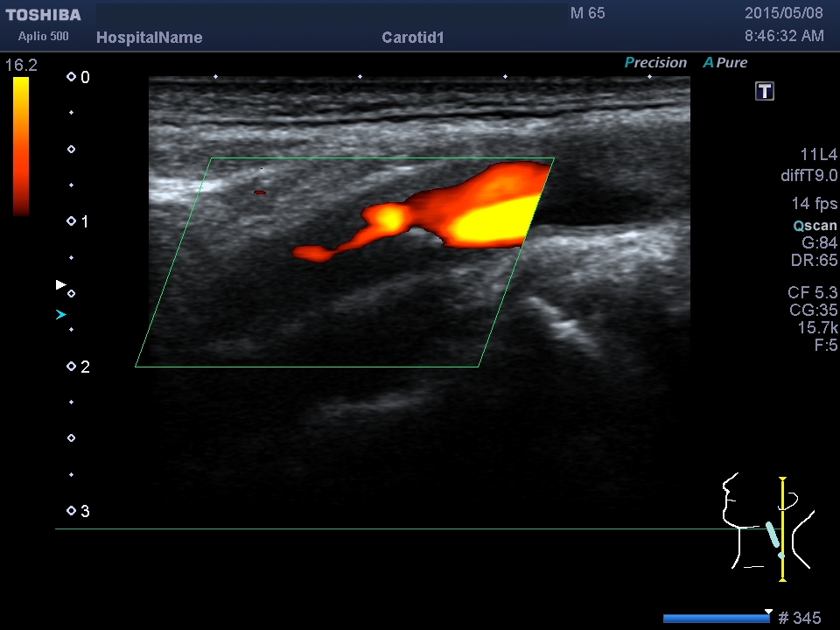Click the Qscan indicator
Image resolution: width=840 pixels, height=630 pixels.
click(x=815, y=226)
